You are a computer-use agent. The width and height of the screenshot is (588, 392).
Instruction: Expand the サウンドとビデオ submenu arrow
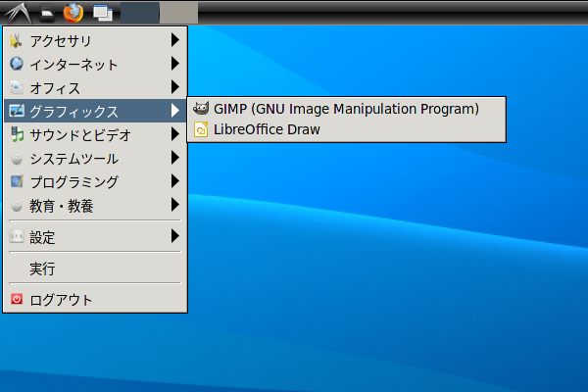(x=175, y=134)
